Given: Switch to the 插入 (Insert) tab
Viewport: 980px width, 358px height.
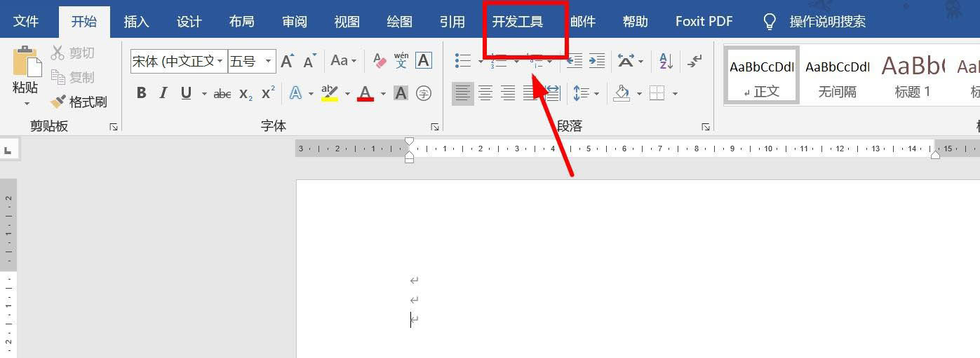Looking at the screenshot, I should tap(136, 21).
